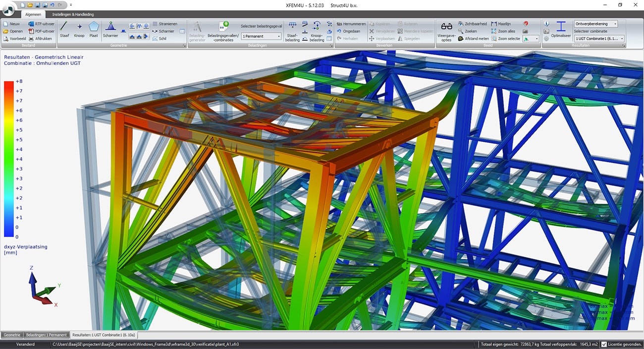Viewport: 644px width, 349px height.
Task: Switch to the Geometrie tab at bottom
Action: 11,335
